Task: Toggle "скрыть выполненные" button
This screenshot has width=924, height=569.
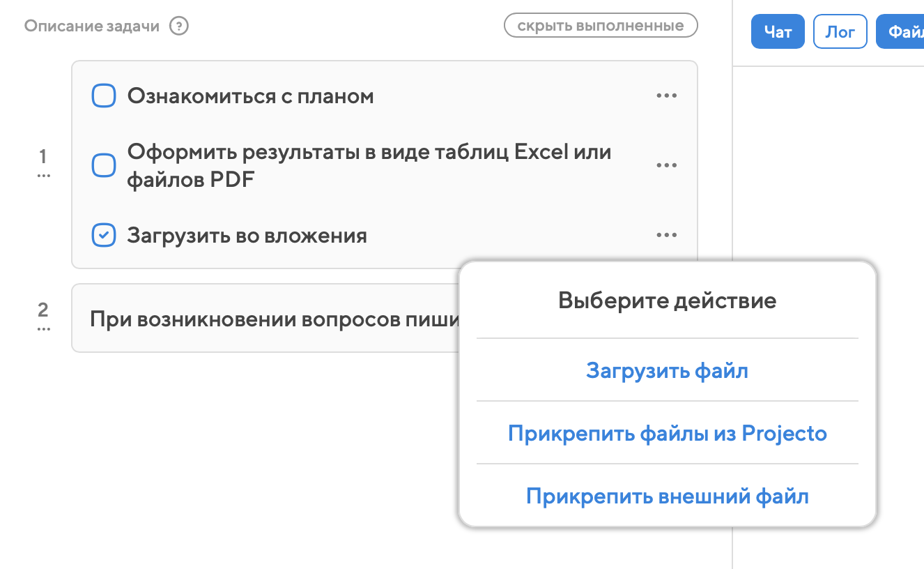Action: (600, 26)
